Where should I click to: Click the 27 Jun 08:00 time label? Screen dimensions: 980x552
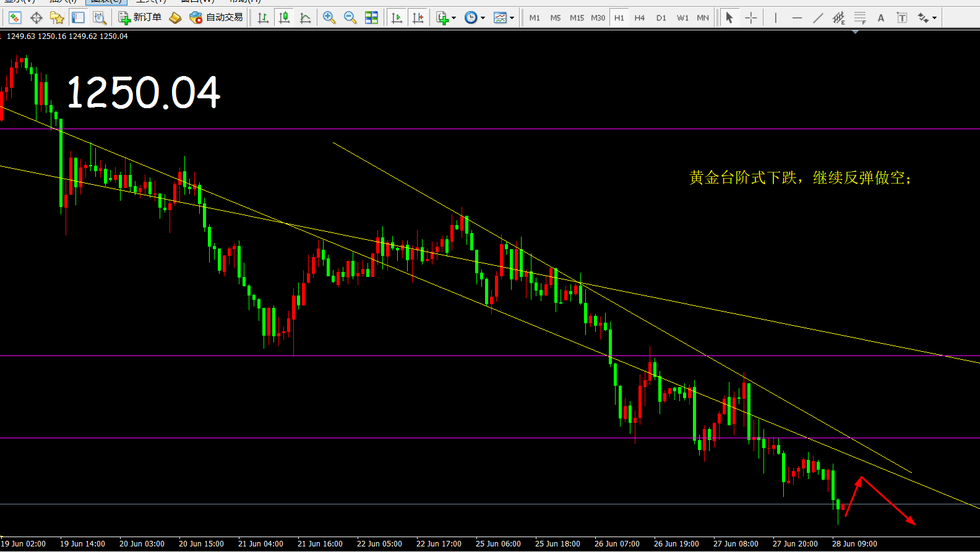tap(736, 544)
